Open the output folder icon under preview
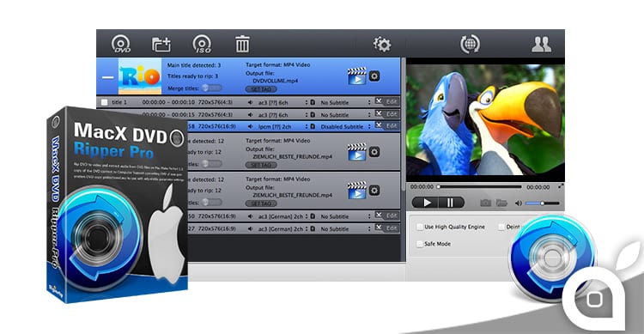 tap(501, 203)
